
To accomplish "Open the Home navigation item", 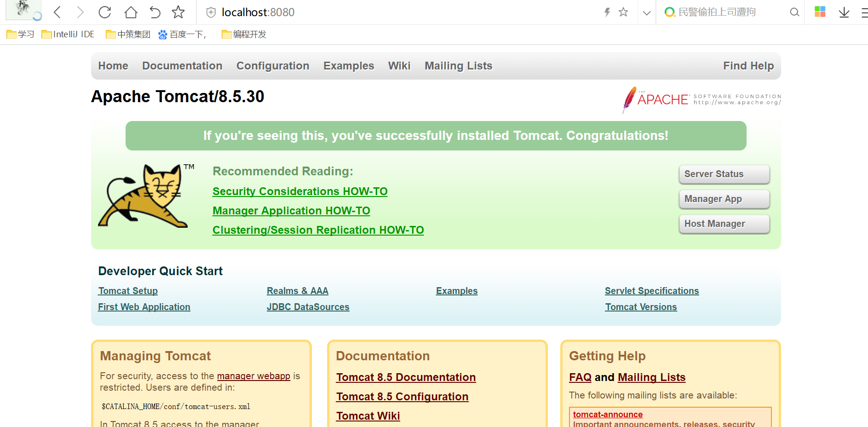I will (x=113, y=66).
